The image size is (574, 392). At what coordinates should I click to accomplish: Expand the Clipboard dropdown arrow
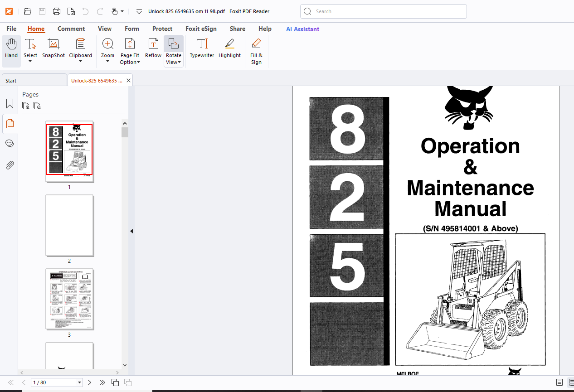click(80, 62)
